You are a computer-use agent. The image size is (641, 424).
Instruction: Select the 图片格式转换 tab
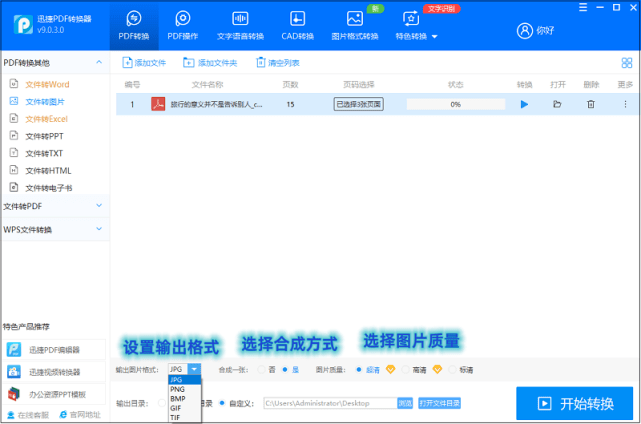coord(354,25)
